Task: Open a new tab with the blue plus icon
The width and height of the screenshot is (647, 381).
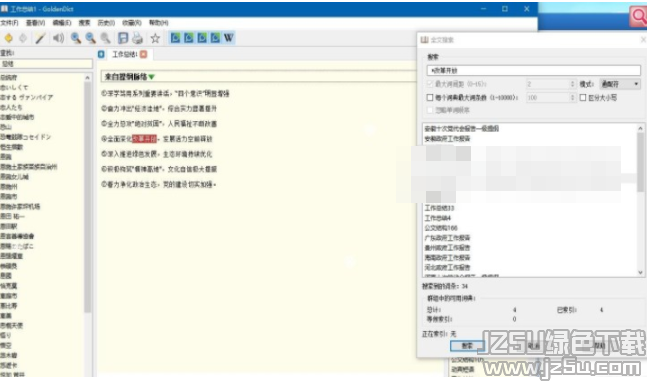Action: (x=101, y=54)
